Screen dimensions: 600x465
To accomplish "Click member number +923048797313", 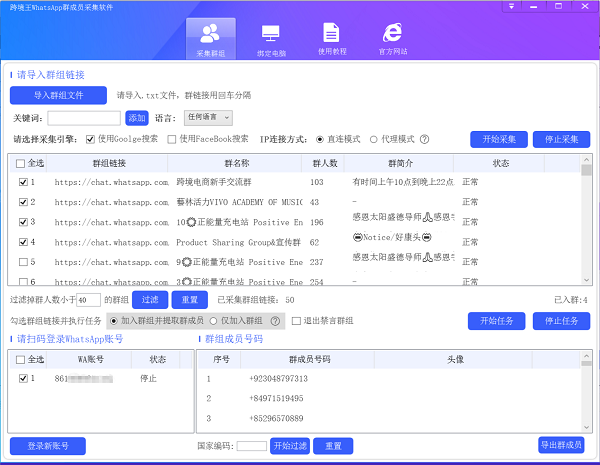I will [x=279, y=379].
